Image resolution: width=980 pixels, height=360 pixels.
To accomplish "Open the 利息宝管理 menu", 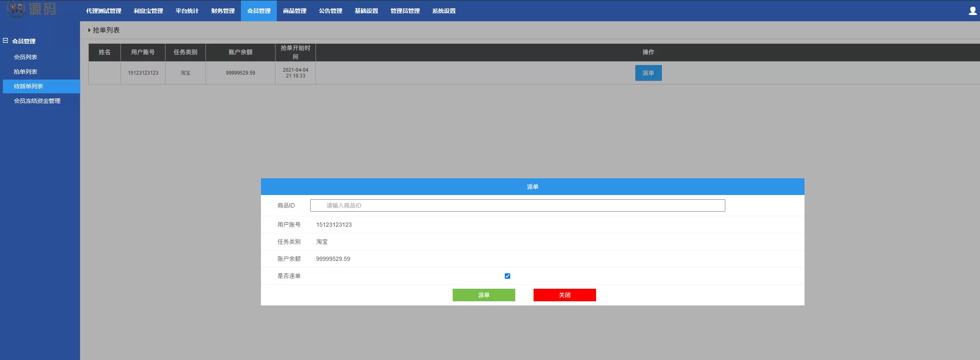I will (x=148, y=11).
